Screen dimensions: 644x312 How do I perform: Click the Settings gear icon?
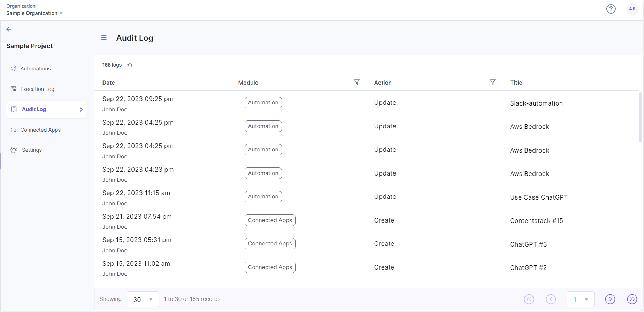pos(14,150)
